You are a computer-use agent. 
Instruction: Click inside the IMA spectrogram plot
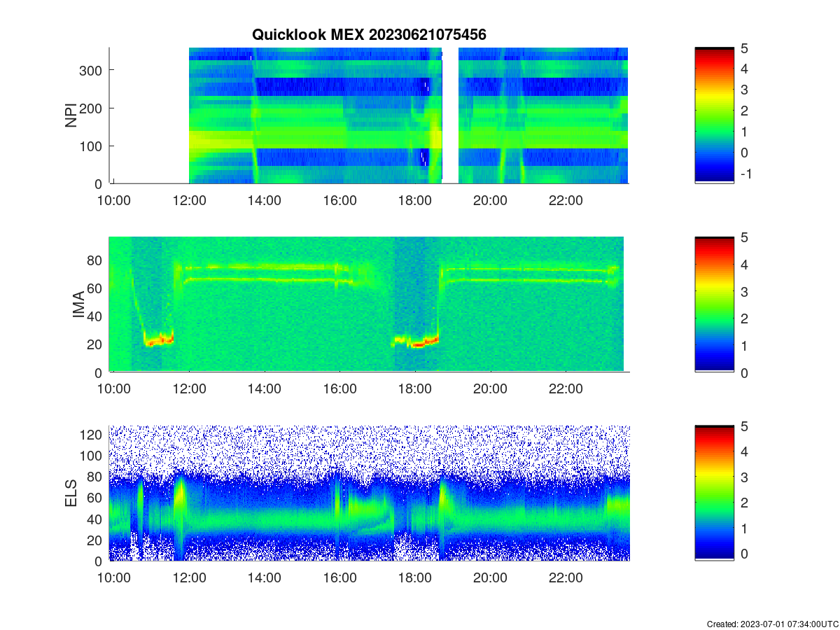(369, 304)
